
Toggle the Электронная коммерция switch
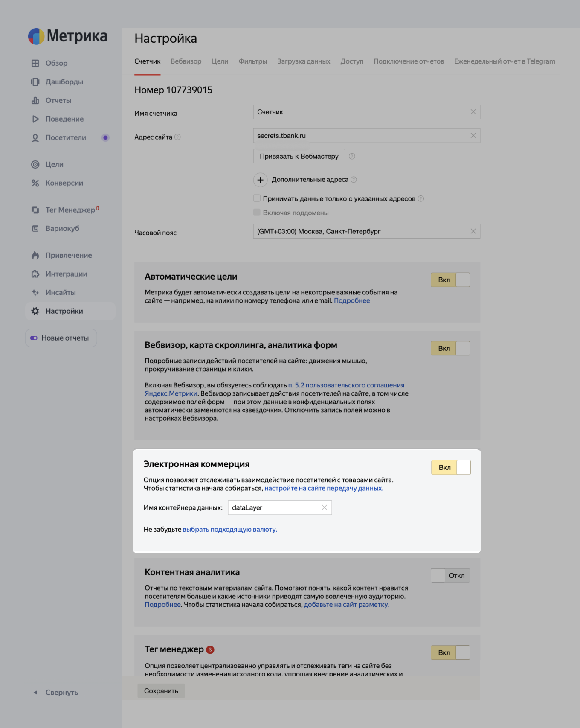(451, 467)
